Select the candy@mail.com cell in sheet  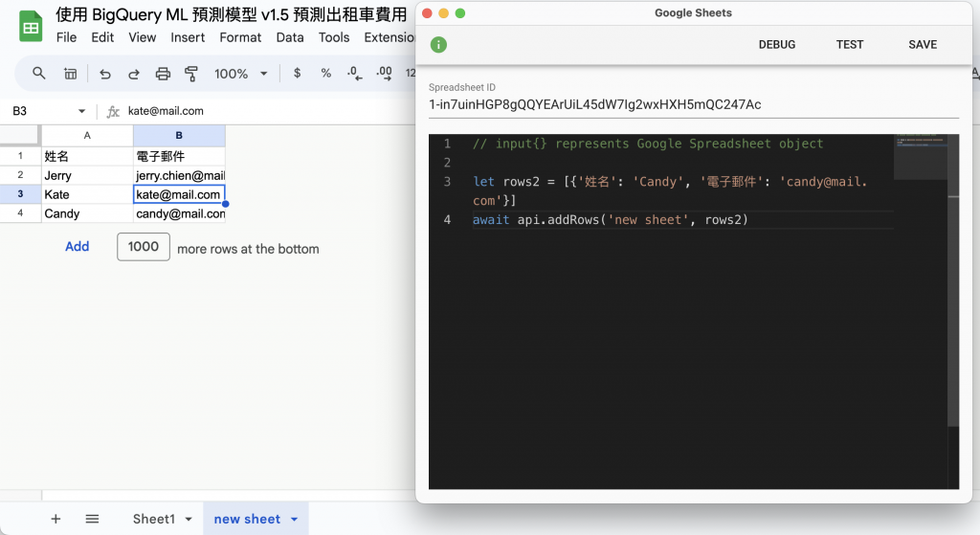coord(179,213)
